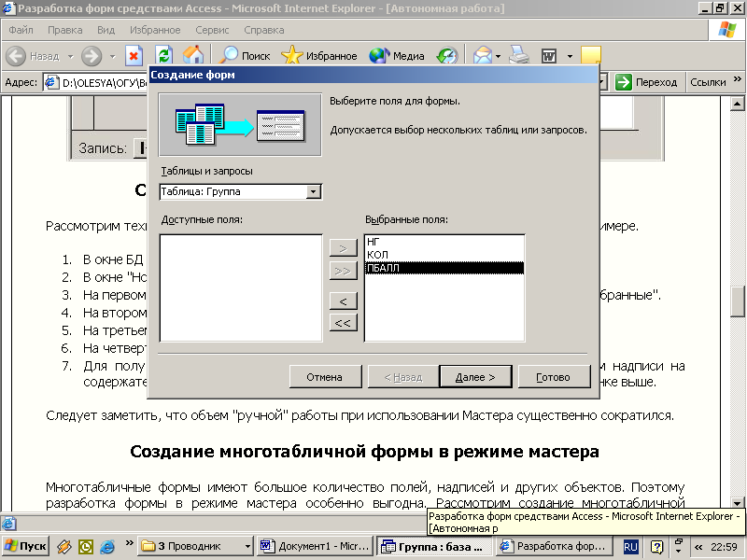
Task: Go to Home page house icon
Action: 193,55
